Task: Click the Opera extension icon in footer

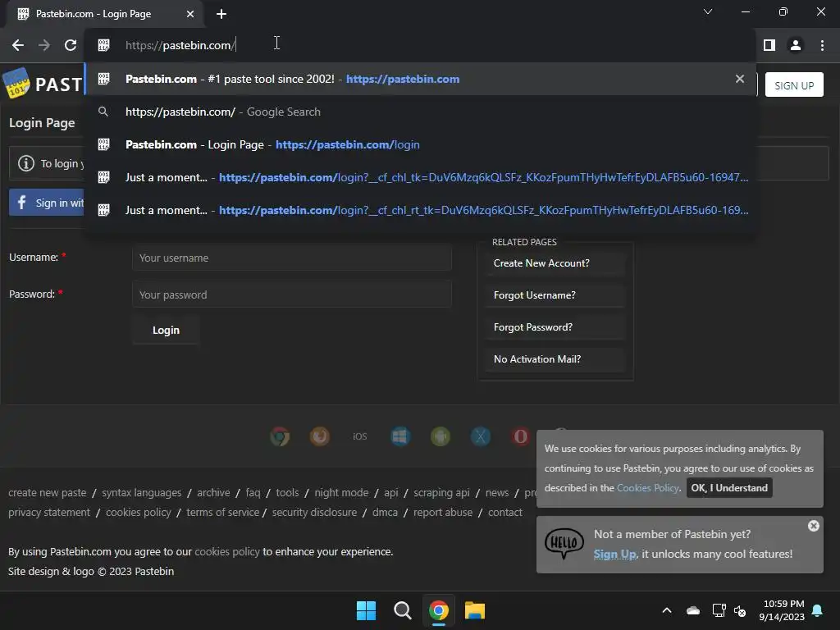Action: 521,436
